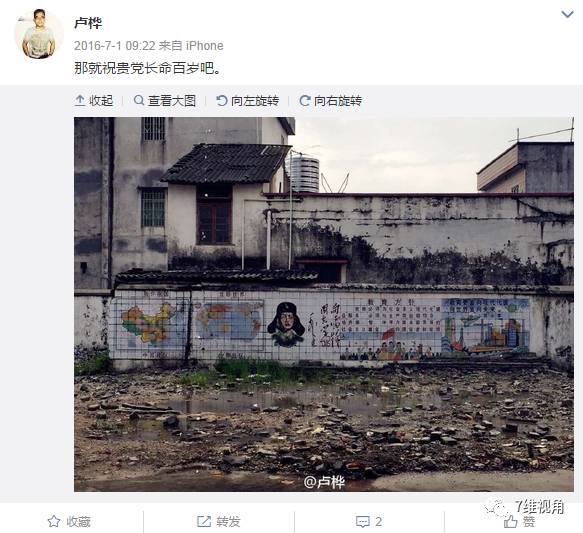Open the post timestamp 2016-7-1 09:22
This screenshot has width=583, height=533.
[x=115, y=46]
